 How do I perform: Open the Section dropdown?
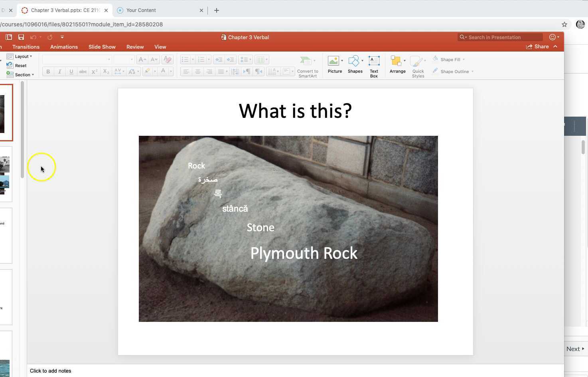[20, 75]
